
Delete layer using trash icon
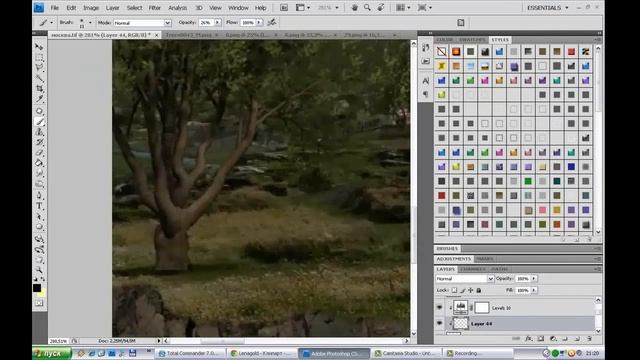[589, 338]
